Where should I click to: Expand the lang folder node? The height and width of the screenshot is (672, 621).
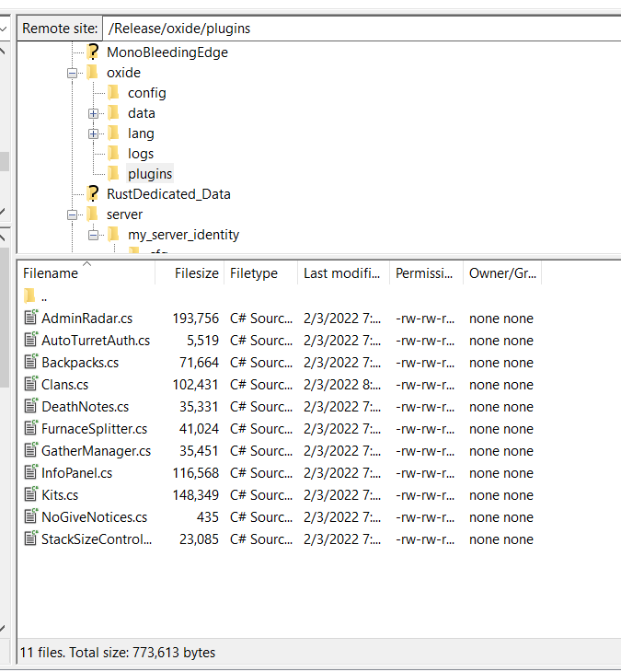tap(93, 133)
